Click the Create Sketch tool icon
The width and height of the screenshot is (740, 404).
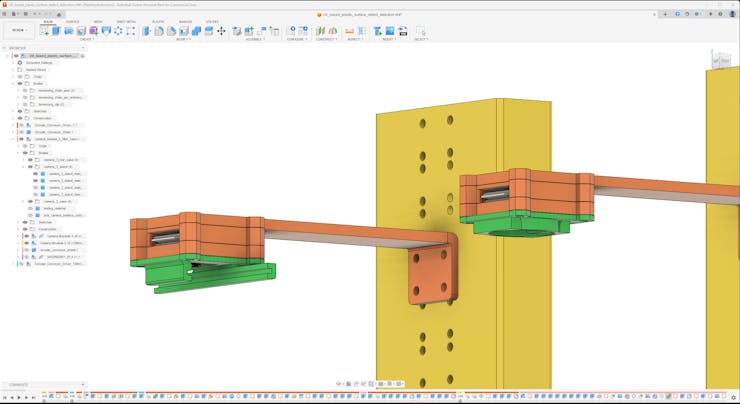tap(44, 31)
